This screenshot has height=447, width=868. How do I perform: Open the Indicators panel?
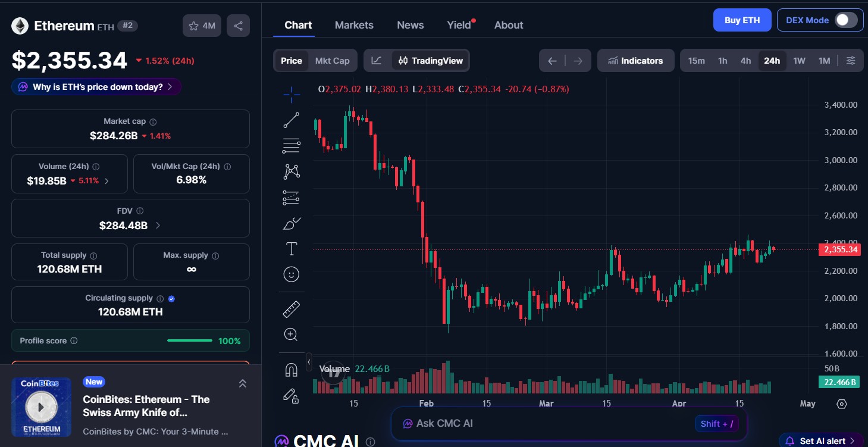pos(635,60)
